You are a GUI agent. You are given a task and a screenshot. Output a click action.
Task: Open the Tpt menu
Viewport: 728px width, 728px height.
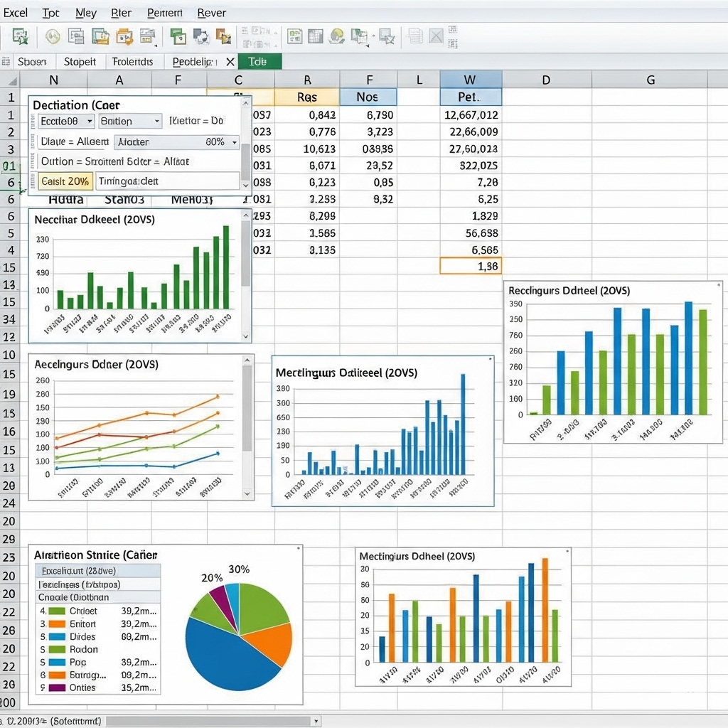[x=50, y=13]
